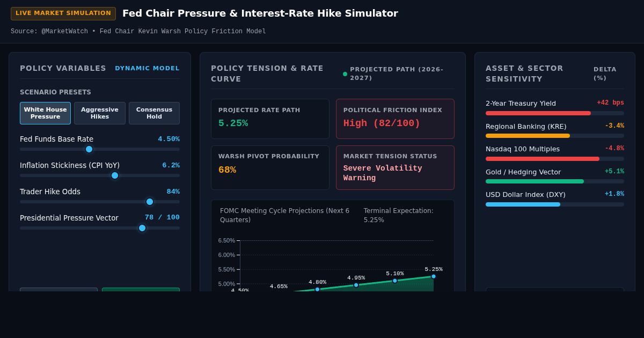Viewport: 644px width, 338px height.
Task: Click the Regional Banking (KRE) bar
Action: pyautogui.click(x=555, y=136)
